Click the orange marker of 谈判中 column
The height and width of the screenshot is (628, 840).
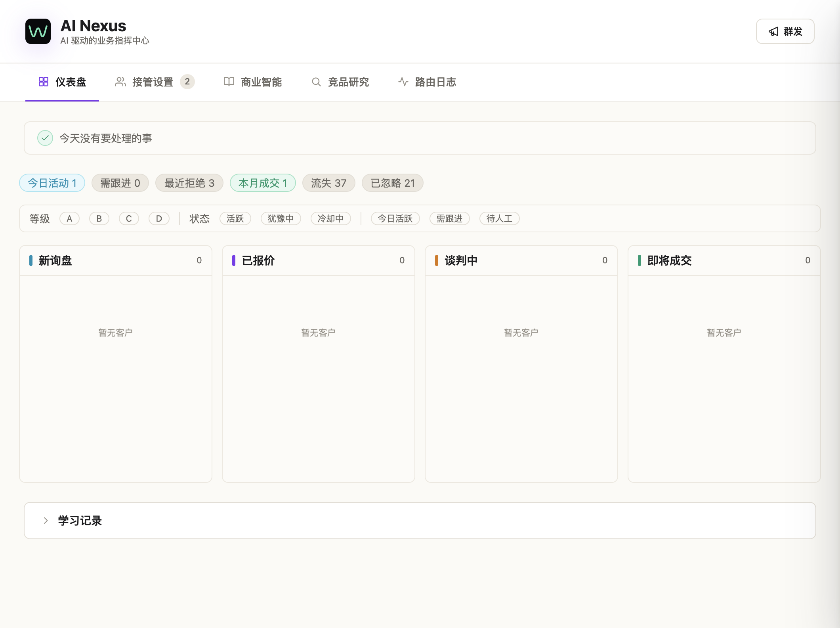coord(437,260)
